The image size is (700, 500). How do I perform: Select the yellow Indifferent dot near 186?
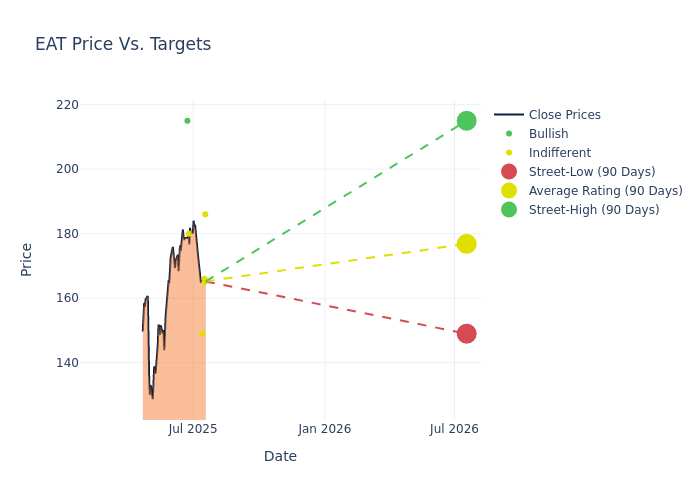[x=205, y=214]
